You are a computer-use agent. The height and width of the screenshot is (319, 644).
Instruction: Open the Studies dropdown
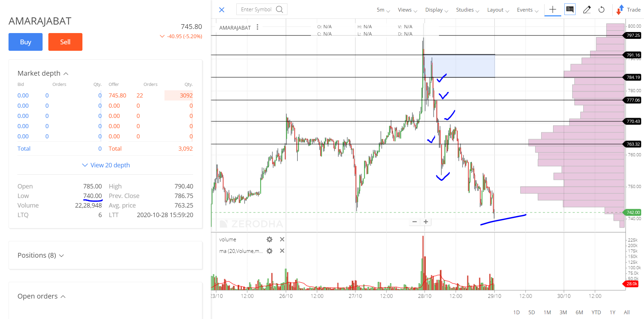468,10
